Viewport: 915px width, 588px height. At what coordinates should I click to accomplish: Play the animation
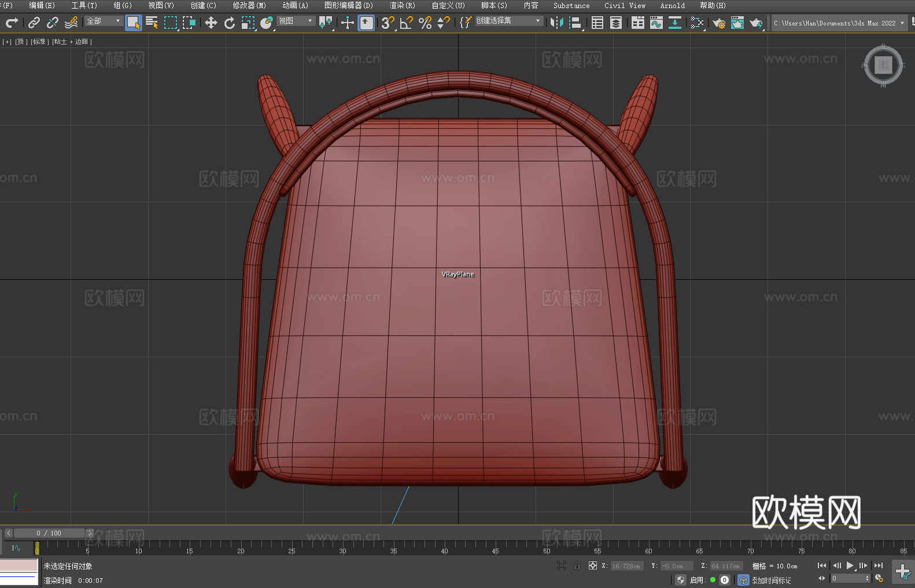point(850,565)
